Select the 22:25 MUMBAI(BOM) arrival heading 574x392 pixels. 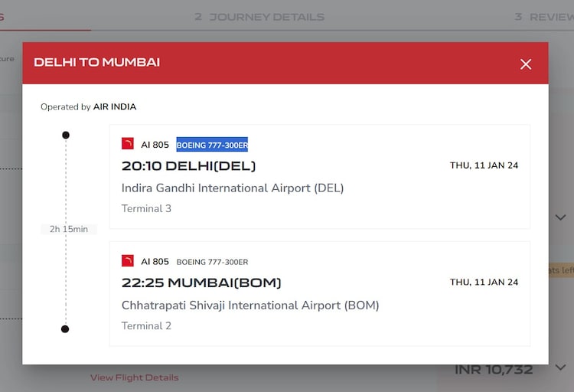201,283
